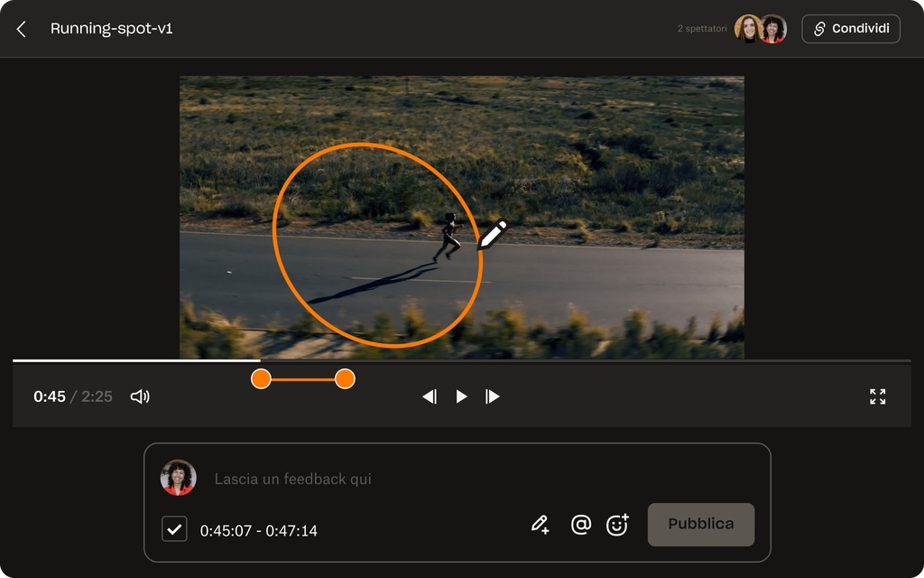Mention someone with the @ icon
Image resolution: width=924 pixels, height=578 pixels.
[581, 524]
